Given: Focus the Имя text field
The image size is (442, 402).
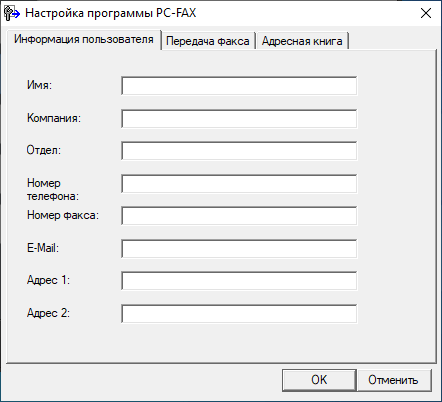Looking at the screenshot, I should click(x=239, y=86).
